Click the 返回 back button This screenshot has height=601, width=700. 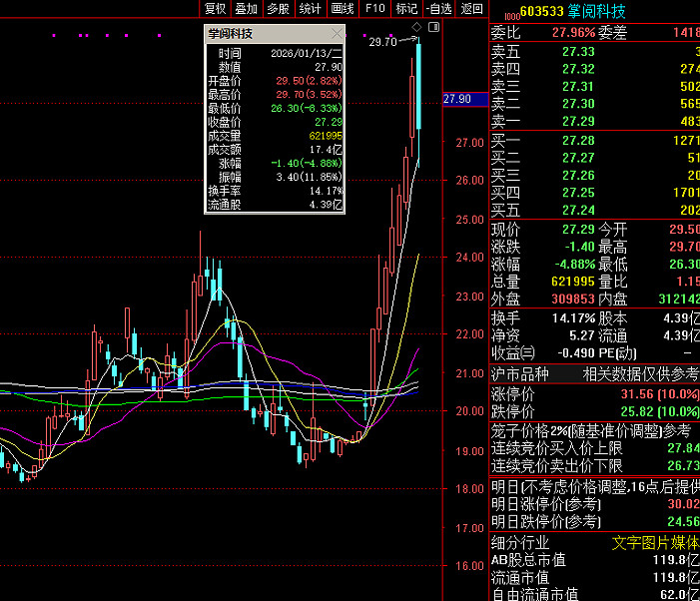pyautogui.click(x=471, y=8)
